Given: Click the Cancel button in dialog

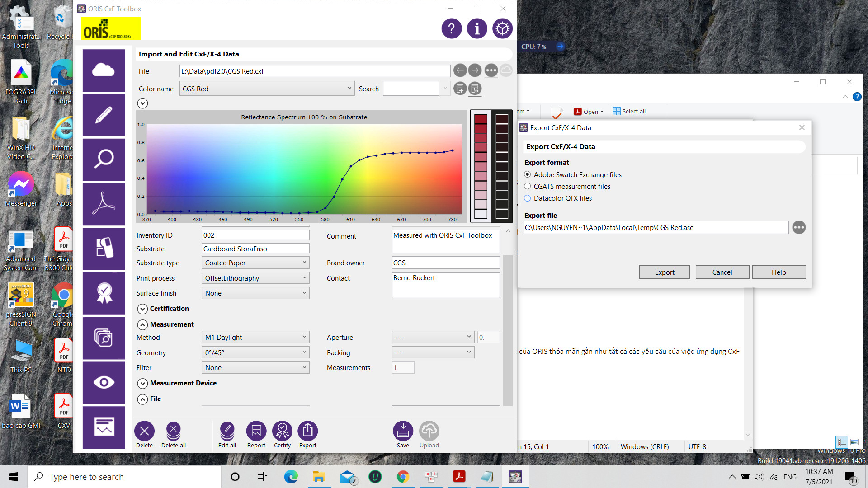Looking at the screenshot, I should 722,272.
